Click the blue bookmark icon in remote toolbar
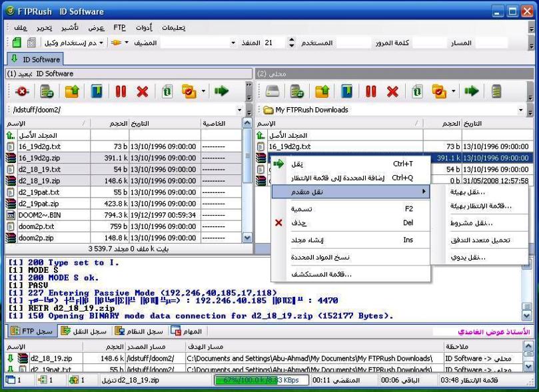Screen dimensions: 539x392 [97, 91]
